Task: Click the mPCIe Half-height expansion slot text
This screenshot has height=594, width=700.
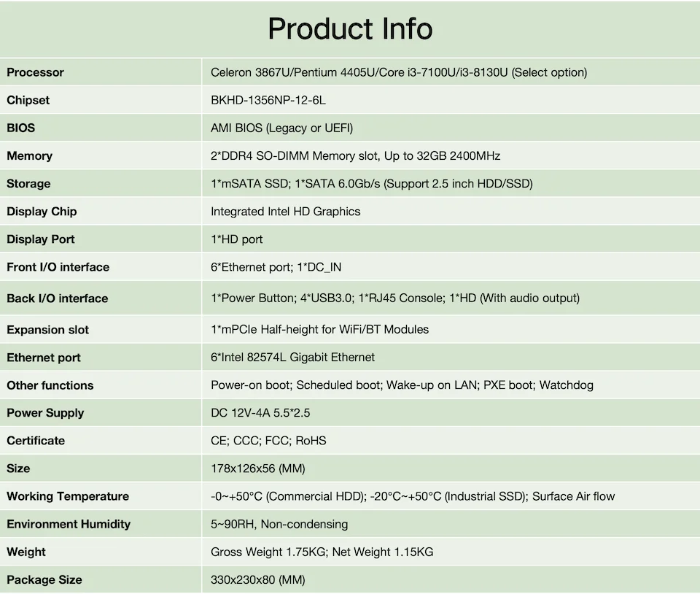Action: coord(319,329)
